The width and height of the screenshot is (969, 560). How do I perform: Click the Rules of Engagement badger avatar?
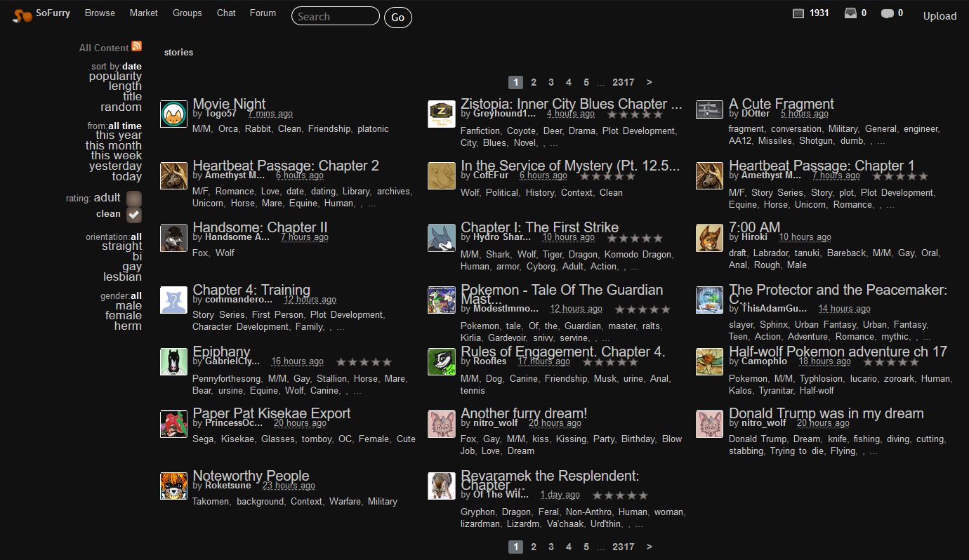tap(441, 361)
